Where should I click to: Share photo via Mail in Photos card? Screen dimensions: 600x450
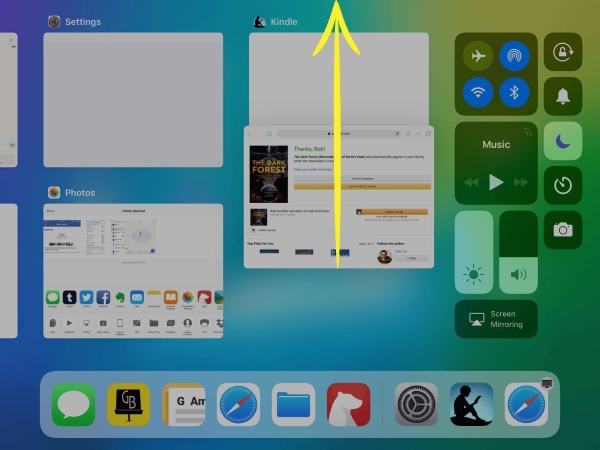click(137, 297)
